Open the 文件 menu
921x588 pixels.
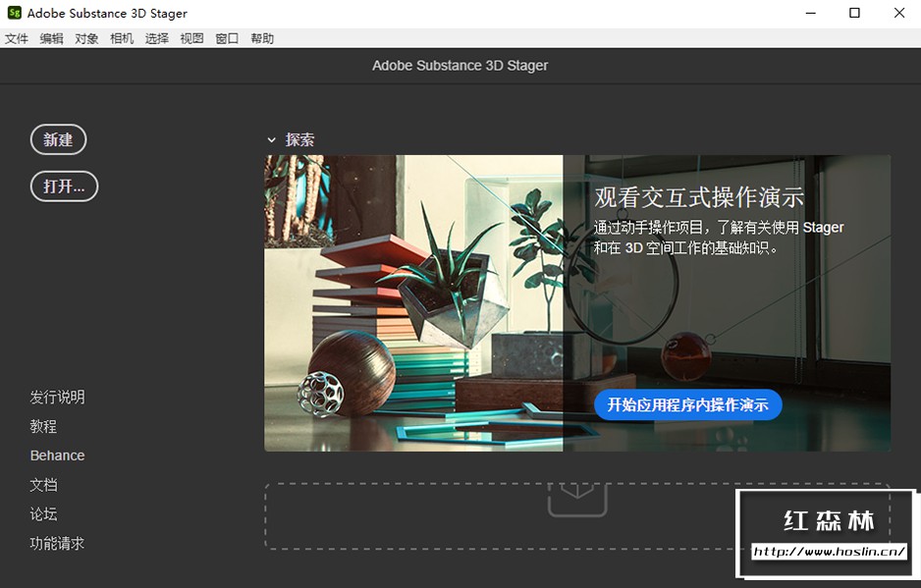(17, 38)
